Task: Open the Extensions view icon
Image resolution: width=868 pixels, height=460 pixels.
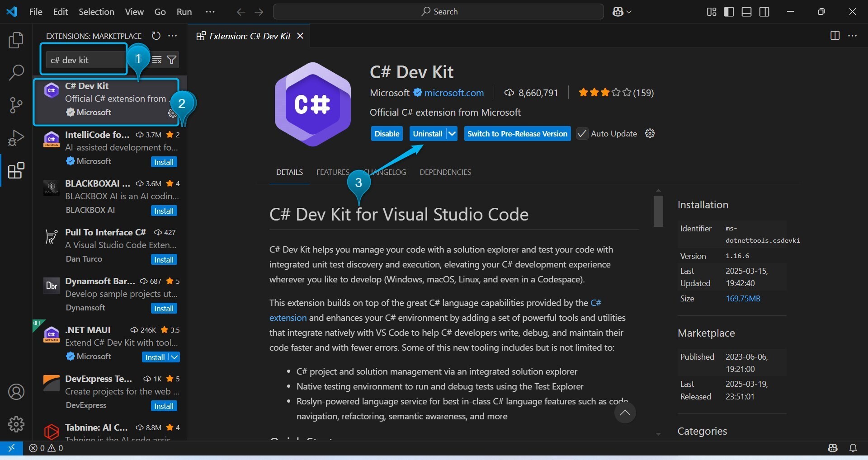Action: [16, 170]
